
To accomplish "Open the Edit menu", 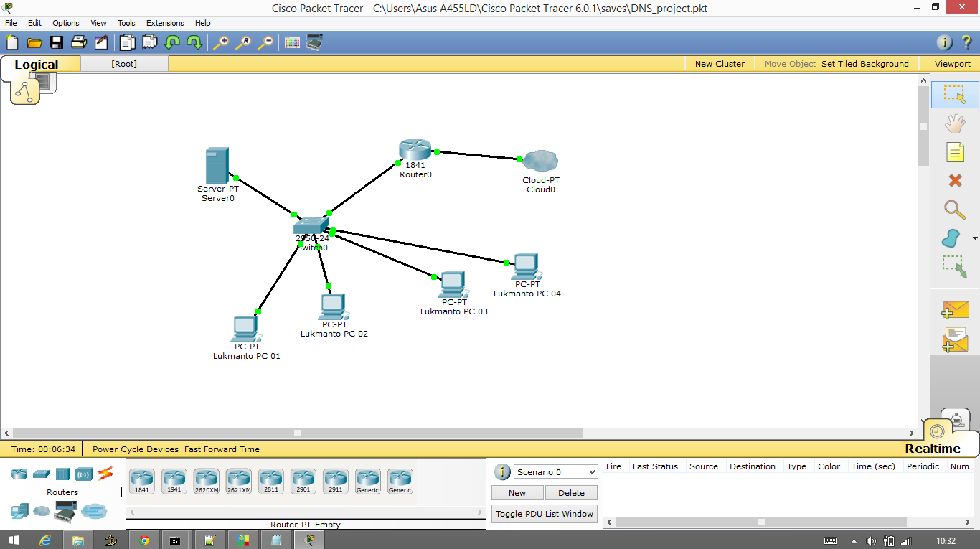I will point(34,23).
